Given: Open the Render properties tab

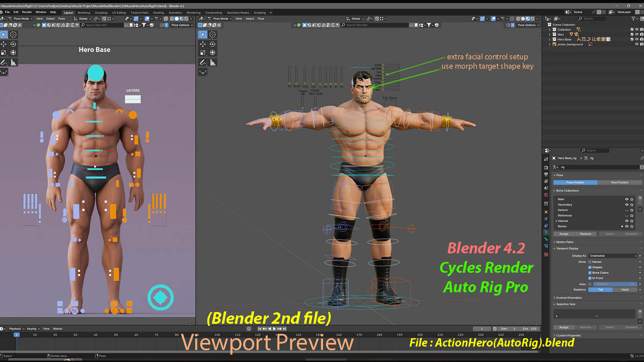Looking at the screenshot, I should point(546,167).
